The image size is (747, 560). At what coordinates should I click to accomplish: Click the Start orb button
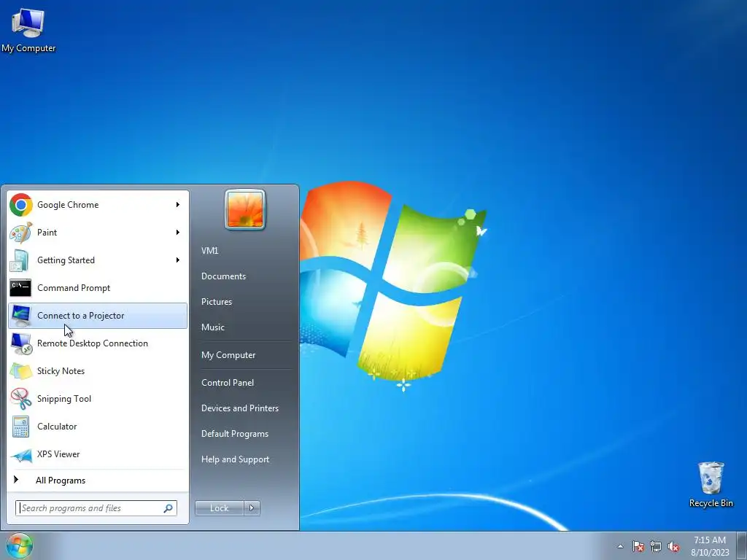point(20,545)
